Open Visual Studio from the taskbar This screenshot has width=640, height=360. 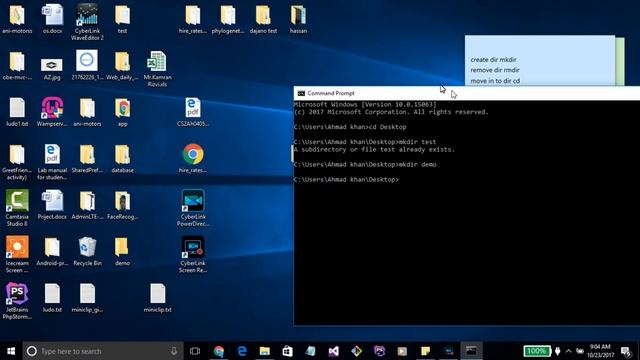pos(333,351)
